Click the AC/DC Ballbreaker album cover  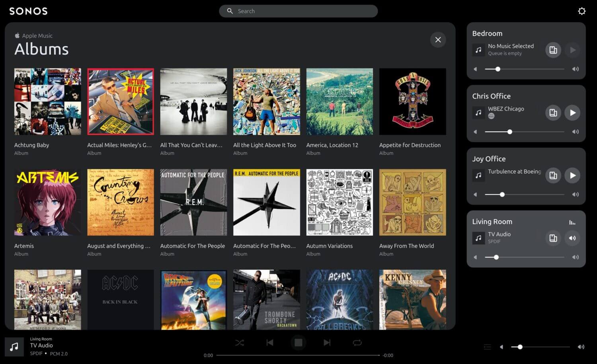coord(339,300)
